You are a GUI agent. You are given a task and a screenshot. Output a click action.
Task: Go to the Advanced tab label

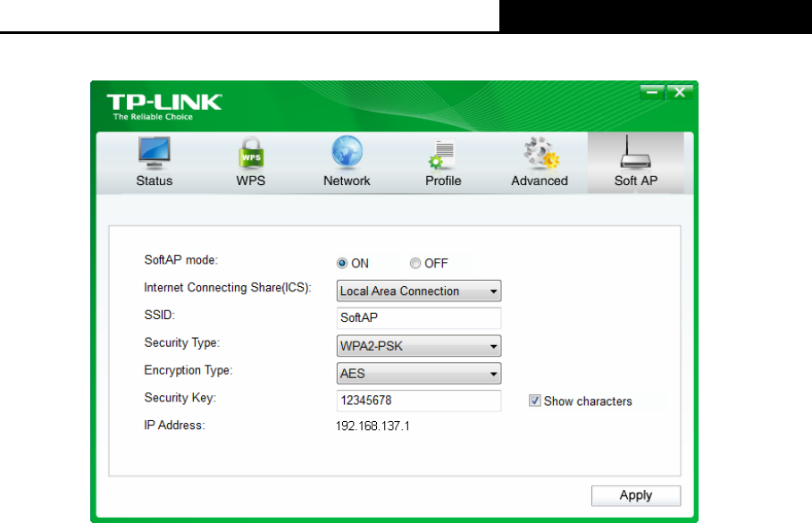click(x=540, y=181)
